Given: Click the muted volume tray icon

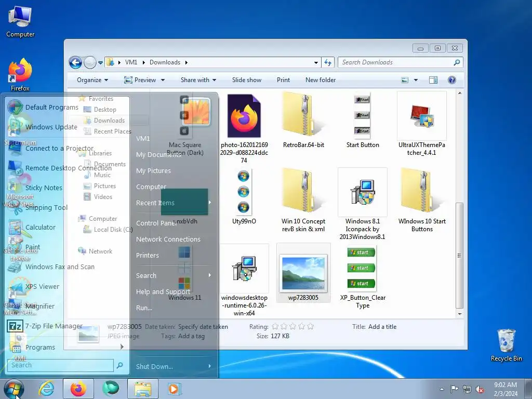Looking at the screenshot, I should point(480,389).
